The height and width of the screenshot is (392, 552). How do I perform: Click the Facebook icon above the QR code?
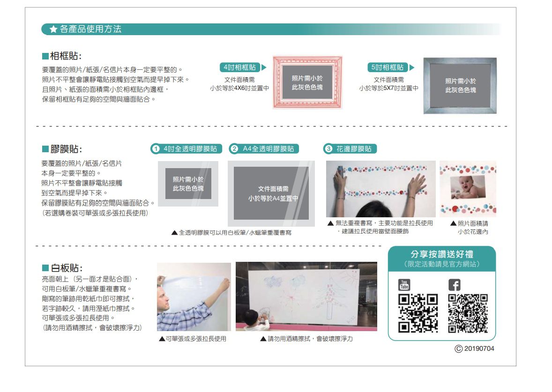pos(455,284)
